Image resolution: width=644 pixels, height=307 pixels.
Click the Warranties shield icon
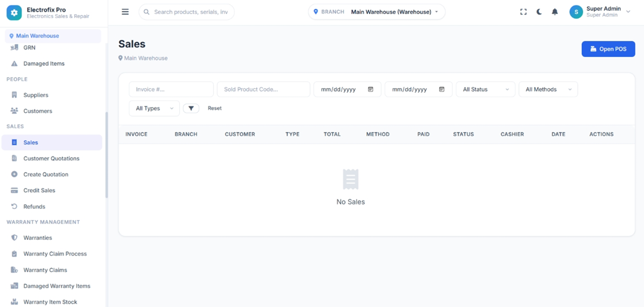click(x=14, y=238)
